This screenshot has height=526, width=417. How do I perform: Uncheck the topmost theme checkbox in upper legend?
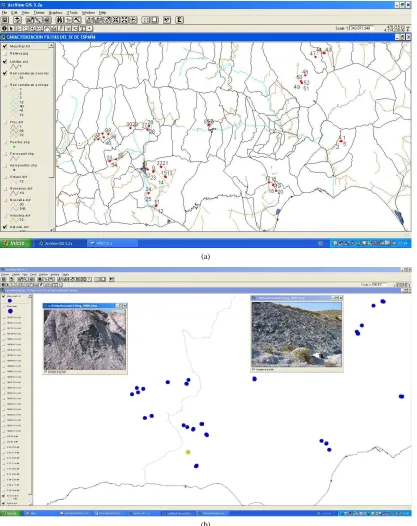tap(5, 46)
